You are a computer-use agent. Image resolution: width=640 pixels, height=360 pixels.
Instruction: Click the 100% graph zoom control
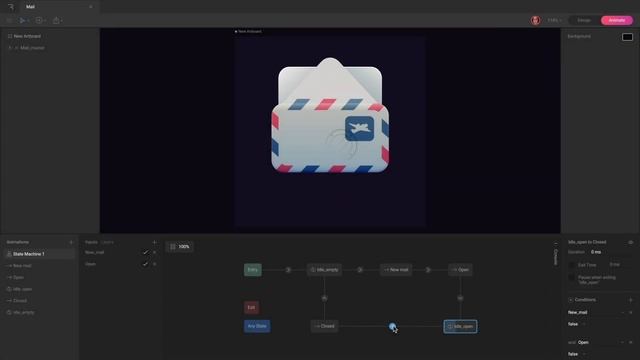(x=180, y=247)
